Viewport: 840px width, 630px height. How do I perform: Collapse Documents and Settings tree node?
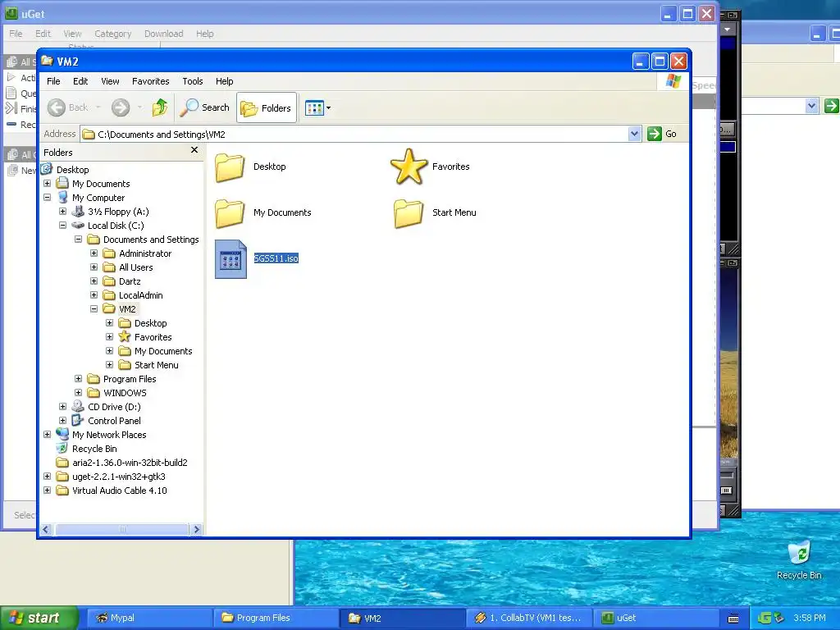click(x=78, y=240)
